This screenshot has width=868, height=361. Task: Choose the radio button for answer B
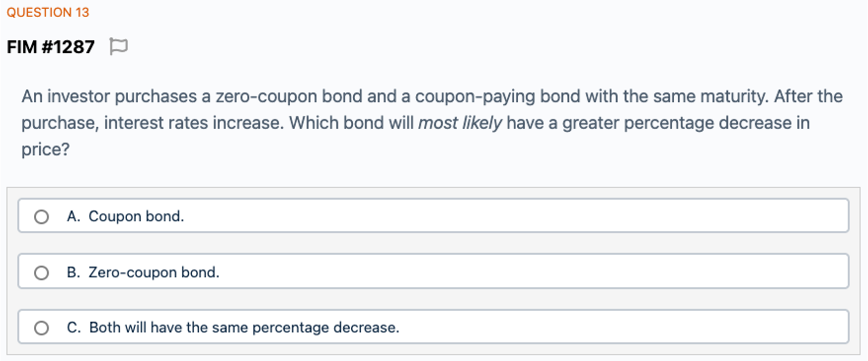click(41, 273)
